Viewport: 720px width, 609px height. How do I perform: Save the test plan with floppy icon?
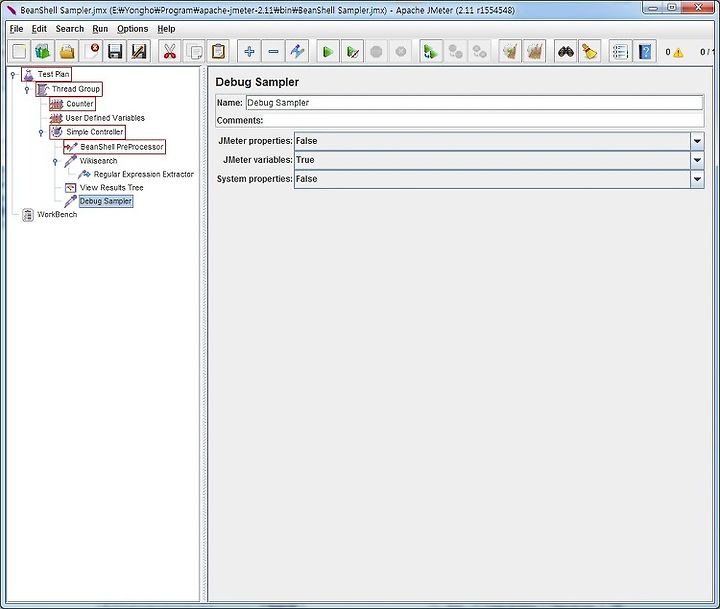click(x=115, y=51)
